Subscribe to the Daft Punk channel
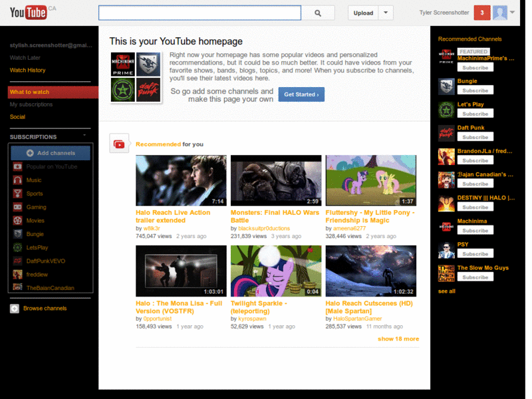This screenshot has width=532, height=399. click(475, 137)
